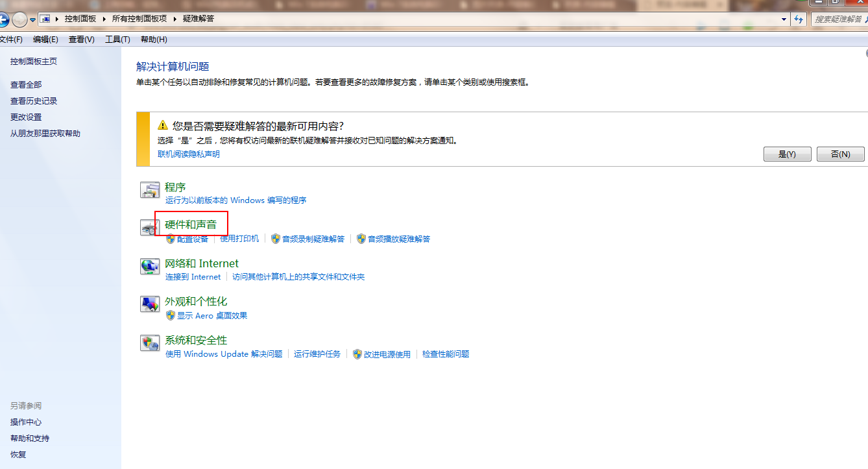Click the refresh icon beside the address bar
This screenshot has width=868, height=469.
tap(799, 19)
